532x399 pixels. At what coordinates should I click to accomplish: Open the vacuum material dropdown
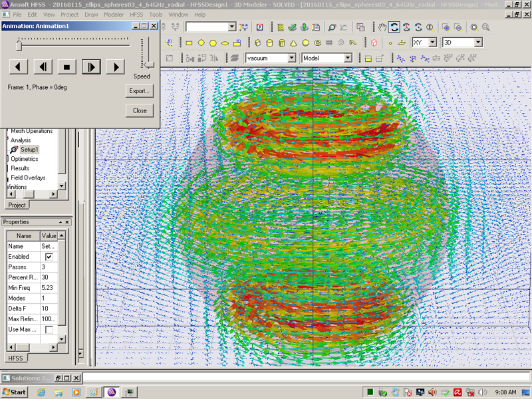pos(291,59)
